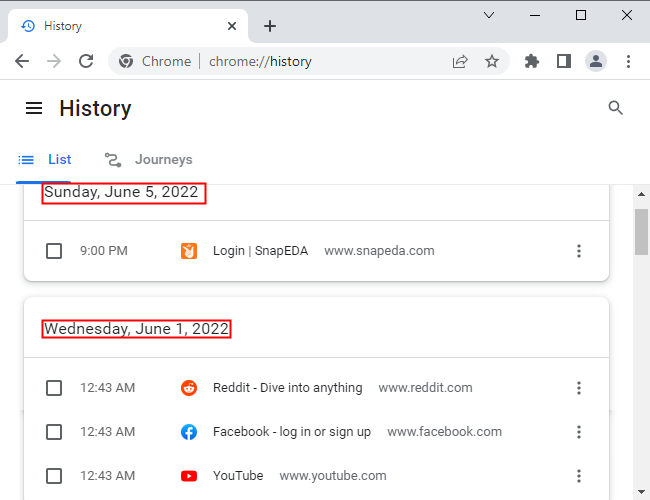
Task: Check the Login | SnapEDA entry checkbox
Action: tap(54, 251)
